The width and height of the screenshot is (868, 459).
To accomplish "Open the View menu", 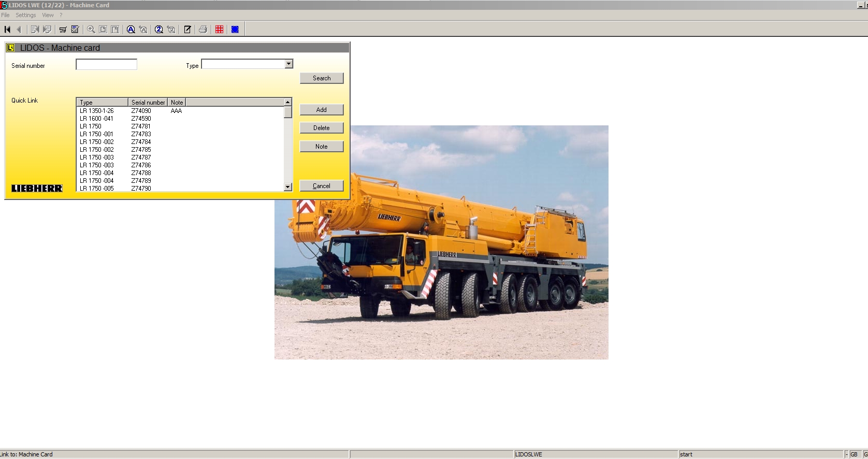I will tap(48, 15).
